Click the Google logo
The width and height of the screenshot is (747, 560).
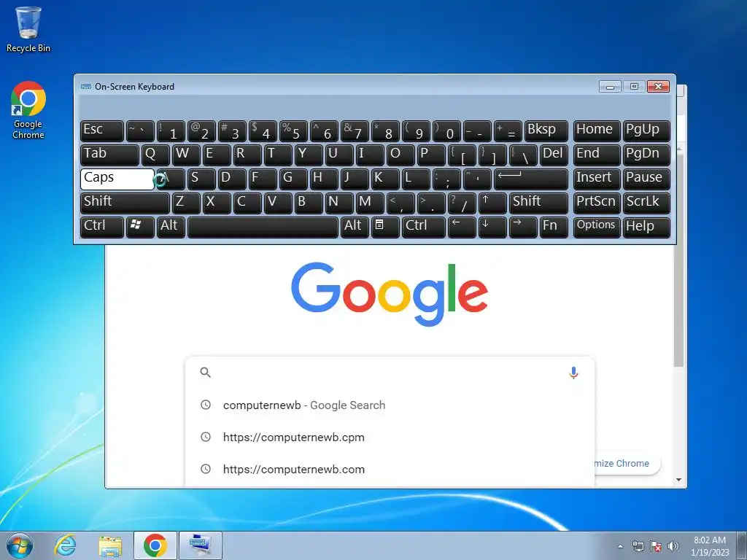[390, 294]
